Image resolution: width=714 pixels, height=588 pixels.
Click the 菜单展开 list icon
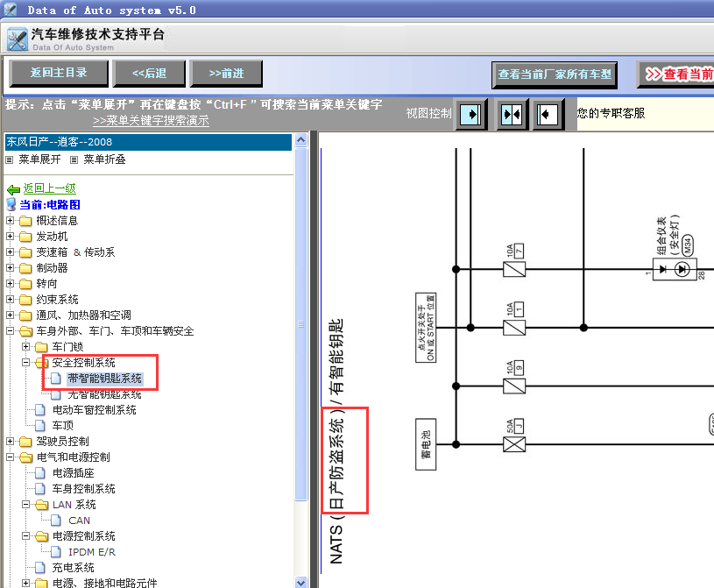pos(9,159)
